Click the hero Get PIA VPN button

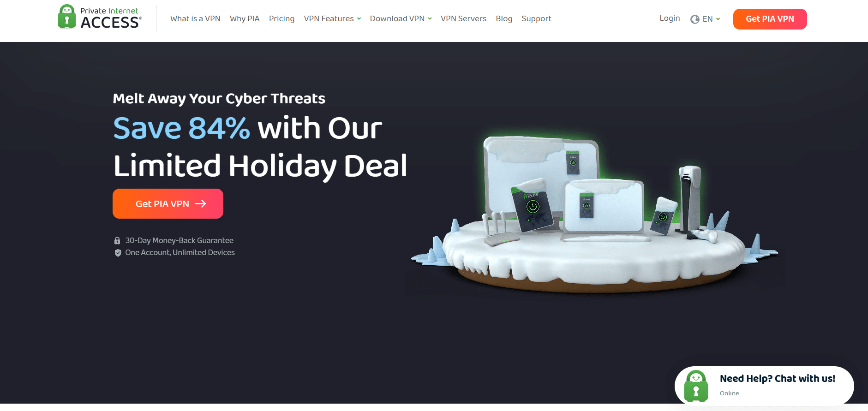coord(168,203)
